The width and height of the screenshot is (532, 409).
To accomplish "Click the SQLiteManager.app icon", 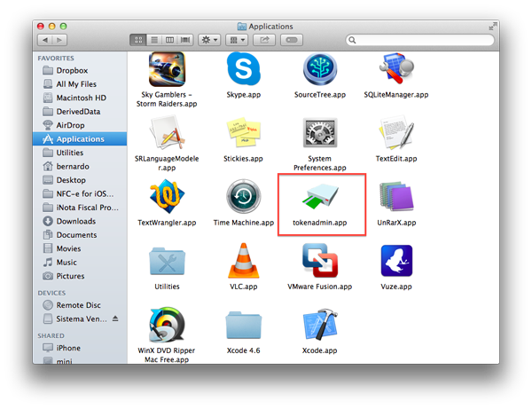I will point(396,69).
